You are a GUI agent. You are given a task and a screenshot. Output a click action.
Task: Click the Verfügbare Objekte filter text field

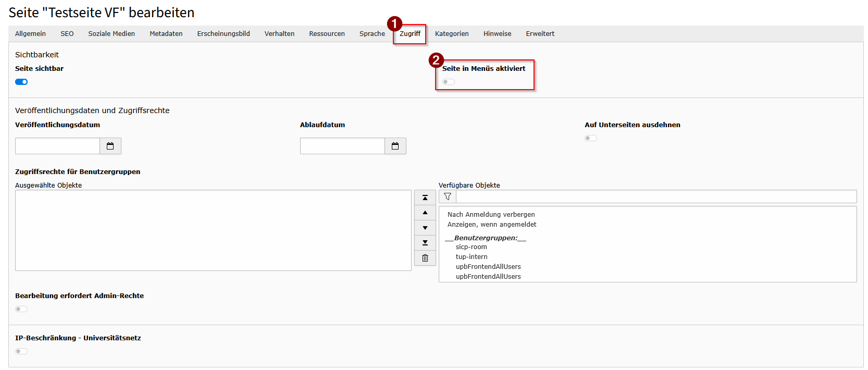tap(656, 196)
